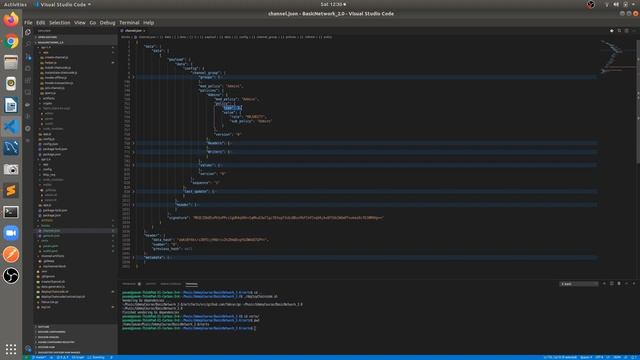Open the Manage gear in the activity bar
Screen dimensions: 640x360
point(28,348)
